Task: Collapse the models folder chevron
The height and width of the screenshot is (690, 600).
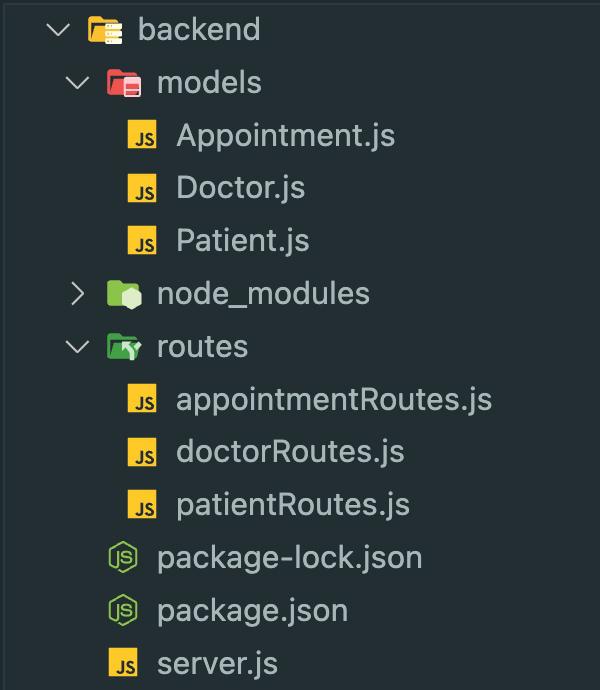Action: tap(78, 82)
